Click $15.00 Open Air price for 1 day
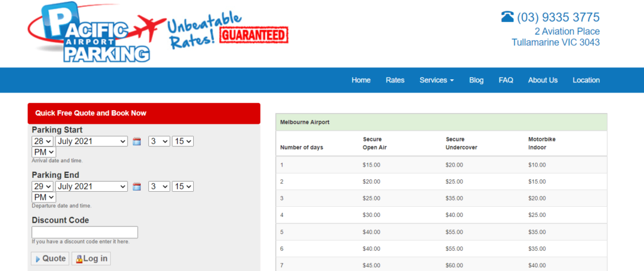This screenshot has height=271, width=644. (x=371, y=165)
